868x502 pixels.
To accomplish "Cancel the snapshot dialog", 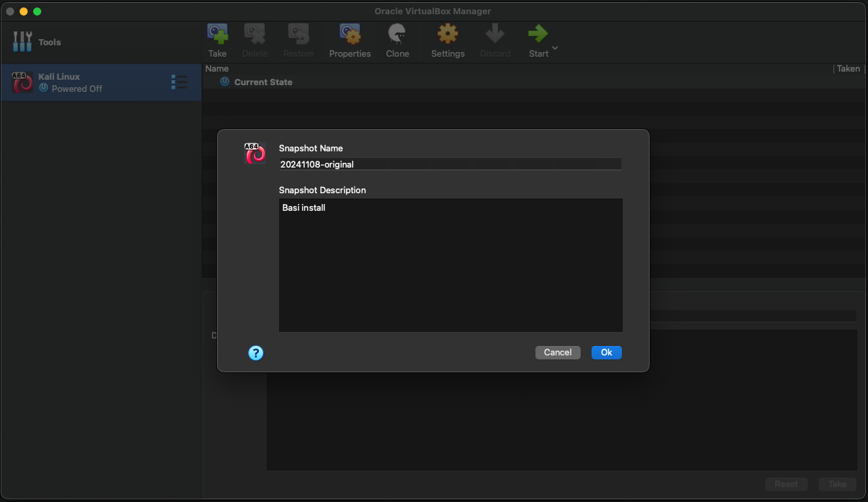I will [x=558, y=353].
